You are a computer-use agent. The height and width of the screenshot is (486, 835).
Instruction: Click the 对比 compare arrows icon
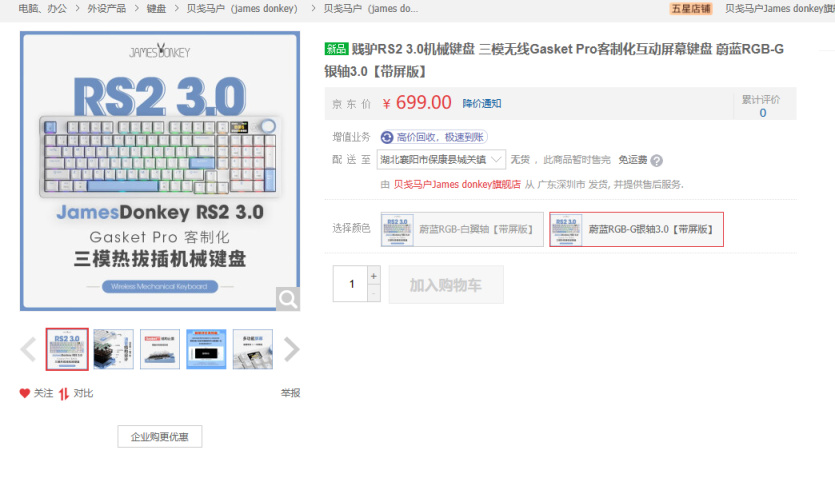click(64, 393)
